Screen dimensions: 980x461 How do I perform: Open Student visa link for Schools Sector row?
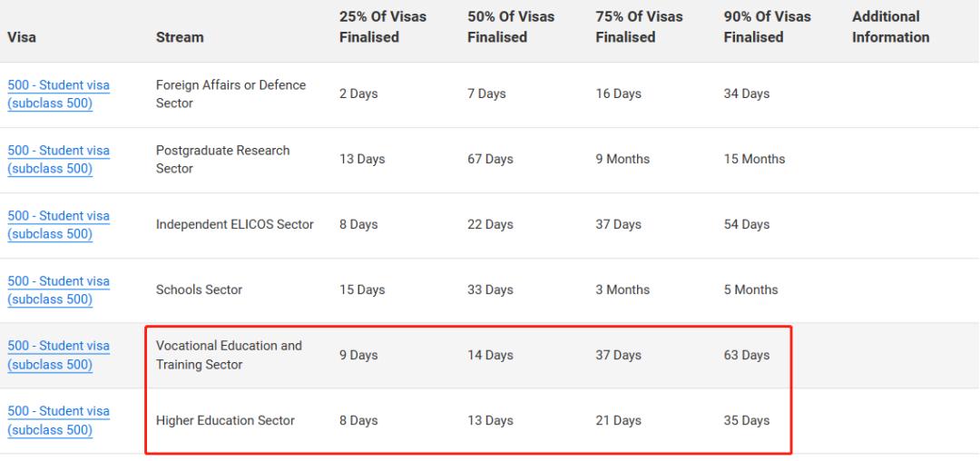[x=59, y=289]
